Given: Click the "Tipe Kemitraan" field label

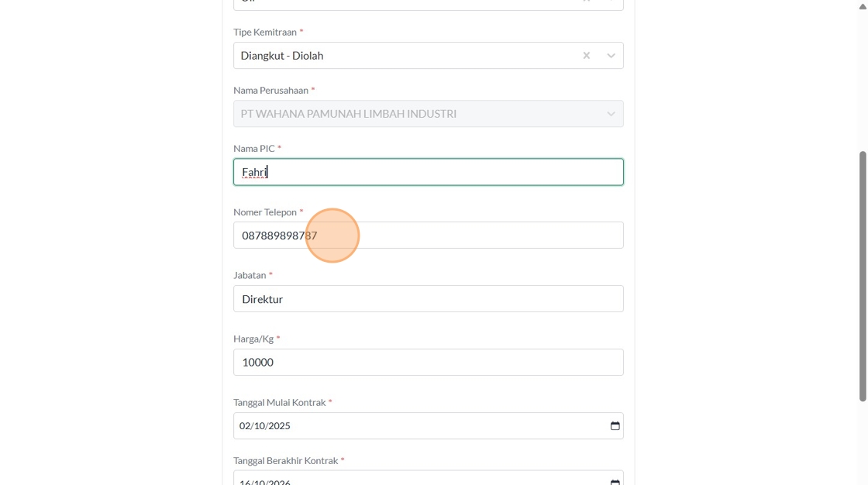Looking at the screenshot, I should tap(265, 33).
